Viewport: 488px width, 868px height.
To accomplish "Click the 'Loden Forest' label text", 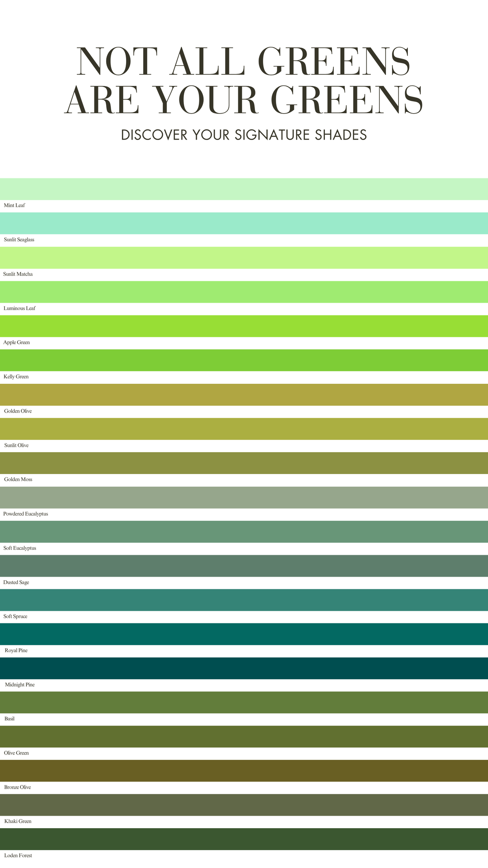I will click(18, 855).
